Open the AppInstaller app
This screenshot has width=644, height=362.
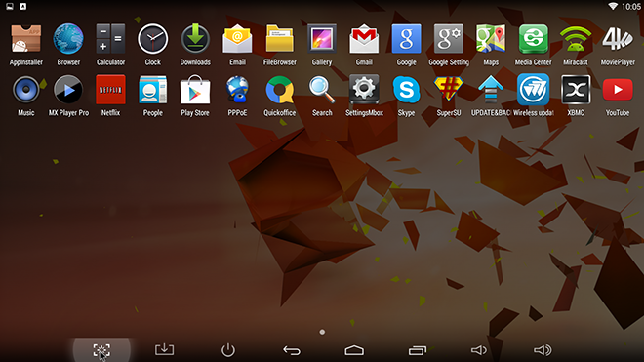[x=26, y=39]
